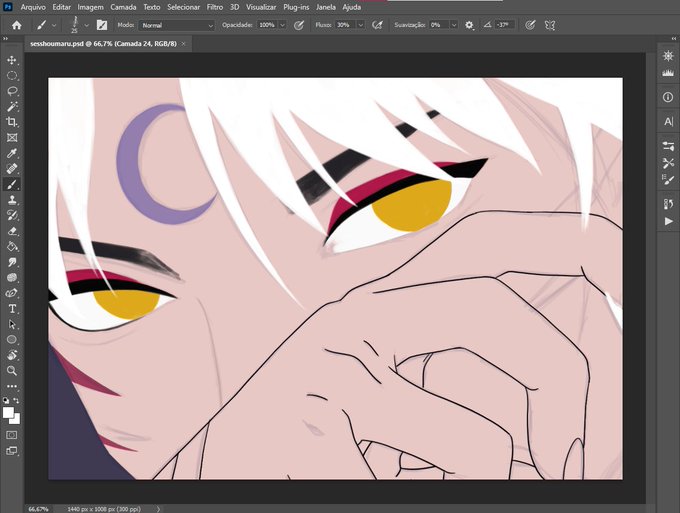The width and height of the screenshot is (680, 513).
Task: Open the Camada menu
Action: pyautogui.click(x=123, y=7)
